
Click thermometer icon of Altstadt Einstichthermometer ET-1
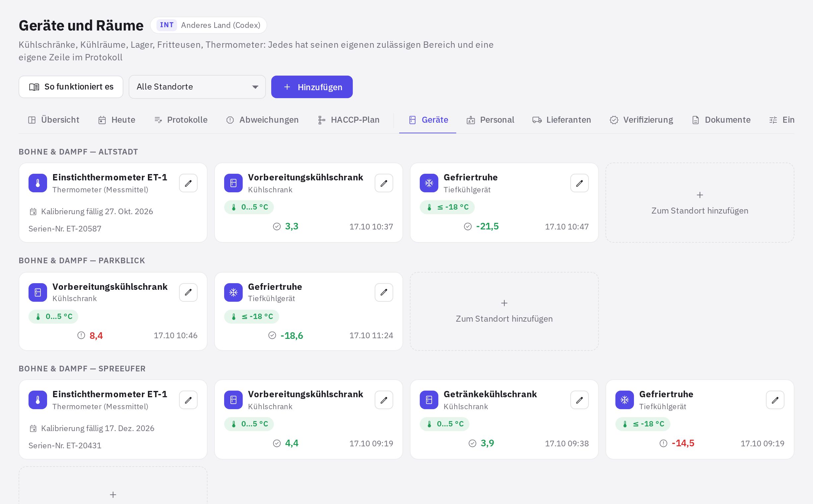tap(38, 183)
